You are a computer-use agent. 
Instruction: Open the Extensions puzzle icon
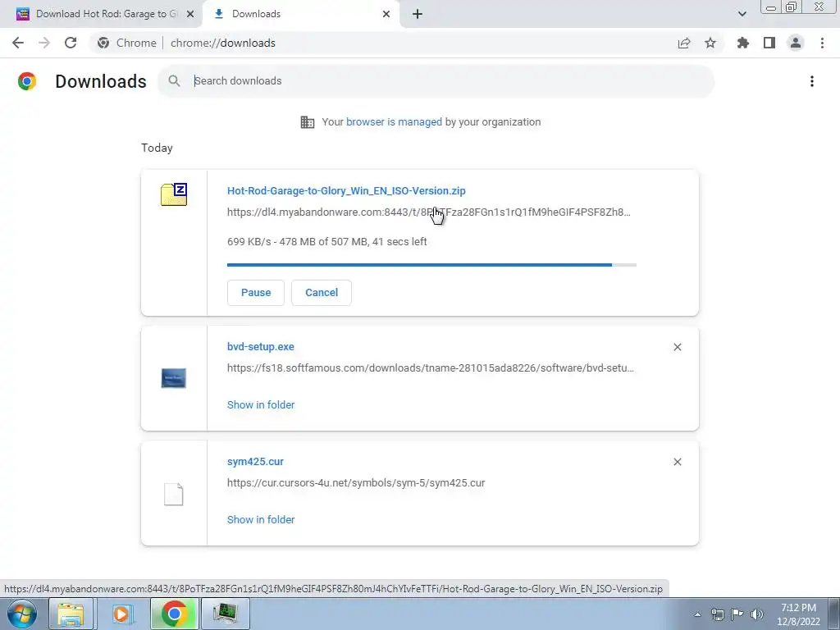point(743,43)
